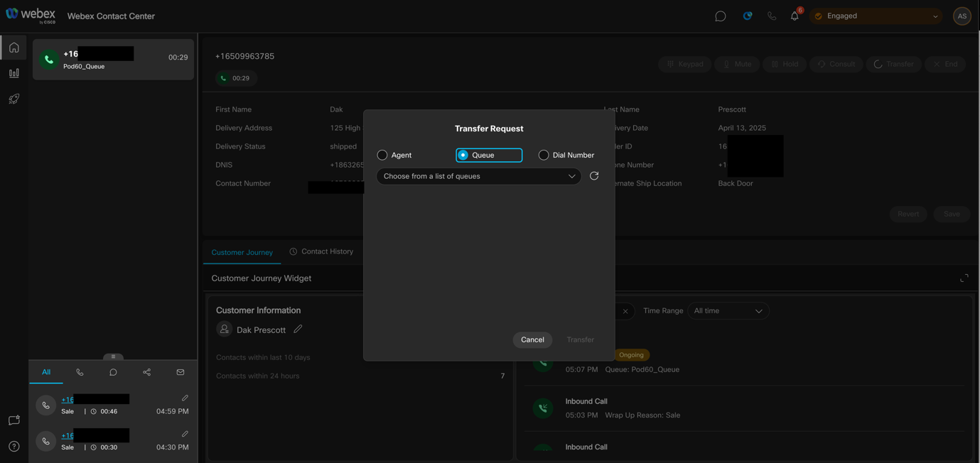Expand the Customer Journey Widget fullscreen
Viewport: 980px width, 463px height.
[x=964, y=278]
